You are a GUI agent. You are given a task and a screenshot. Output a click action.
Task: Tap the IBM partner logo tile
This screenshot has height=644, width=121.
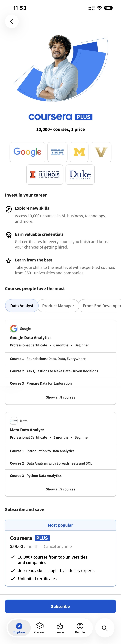(x=57, y=152)
